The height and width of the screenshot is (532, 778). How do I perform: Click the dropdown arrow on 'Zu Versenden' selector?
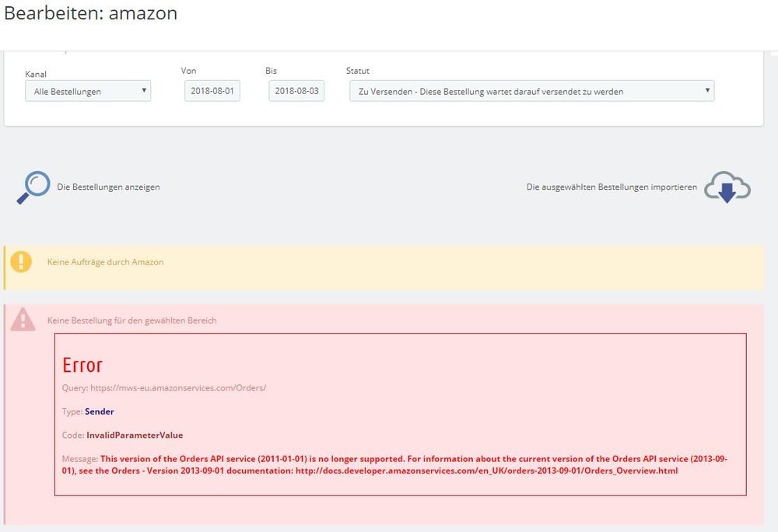click(x=706, y=90)
